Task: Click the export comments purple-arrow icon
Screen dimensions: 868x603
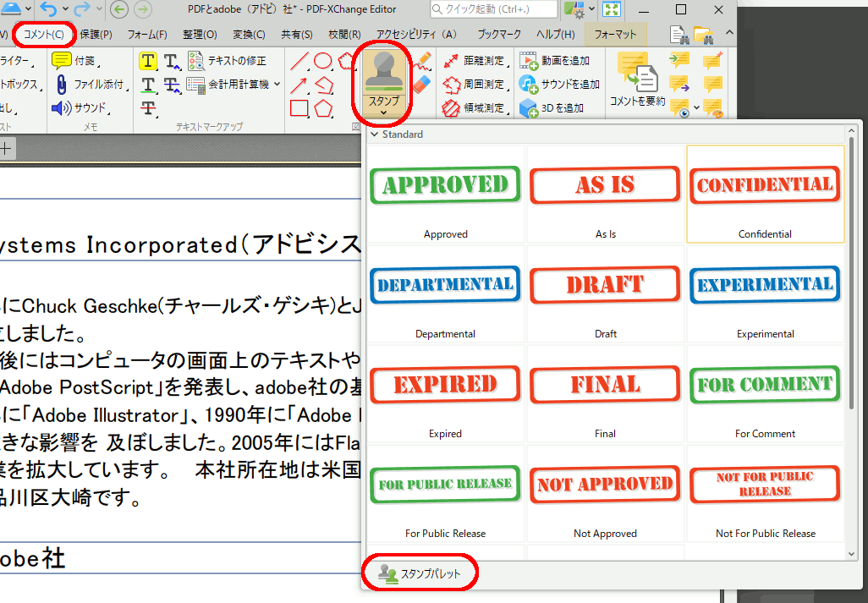Action: [x=679, y=84]
